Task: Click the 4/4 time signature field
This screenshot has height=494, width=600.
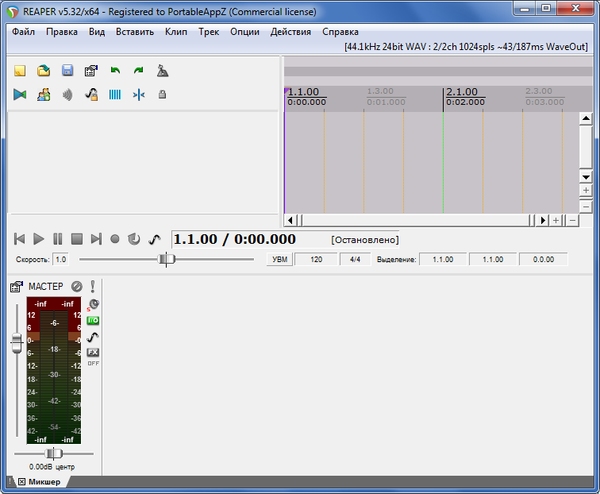Action: (x=354, y=259)
